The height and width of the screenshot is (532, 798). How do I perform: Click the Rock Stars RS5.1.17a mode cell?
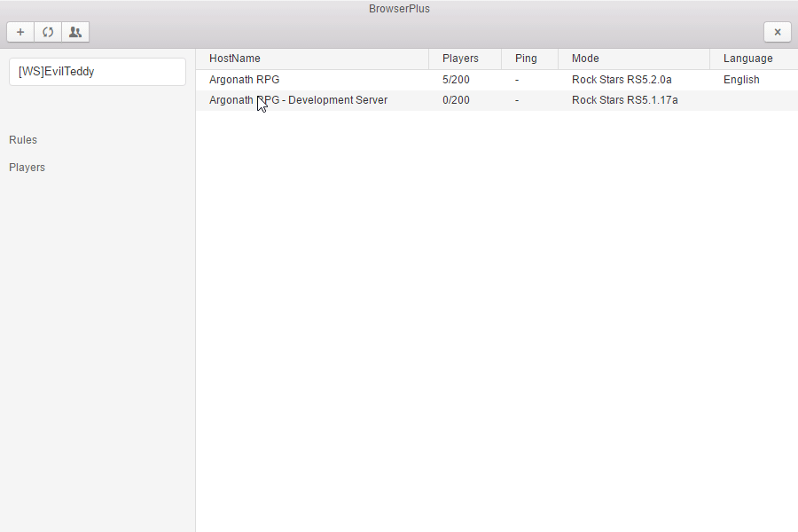[x=624, y=100]
